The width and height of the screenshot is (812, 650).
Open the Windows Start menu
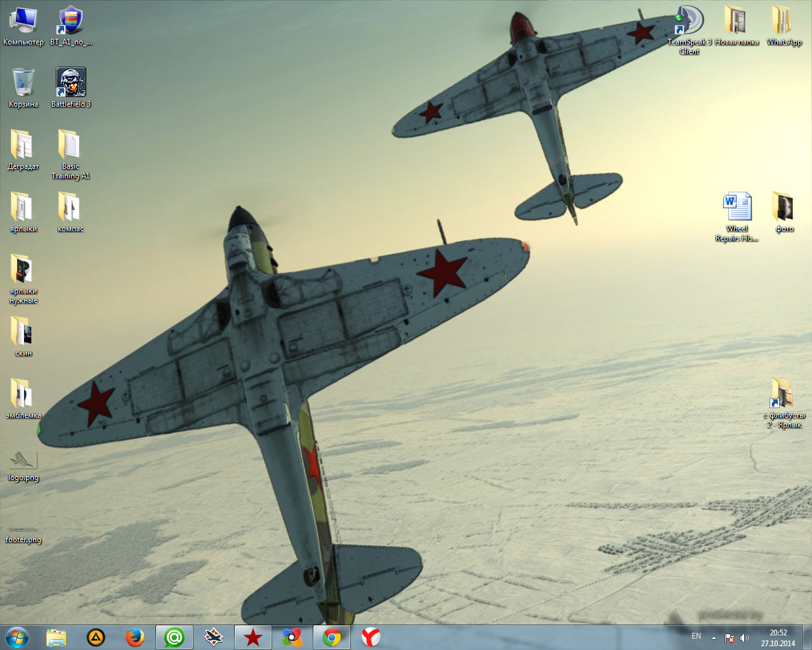(17, 637)
